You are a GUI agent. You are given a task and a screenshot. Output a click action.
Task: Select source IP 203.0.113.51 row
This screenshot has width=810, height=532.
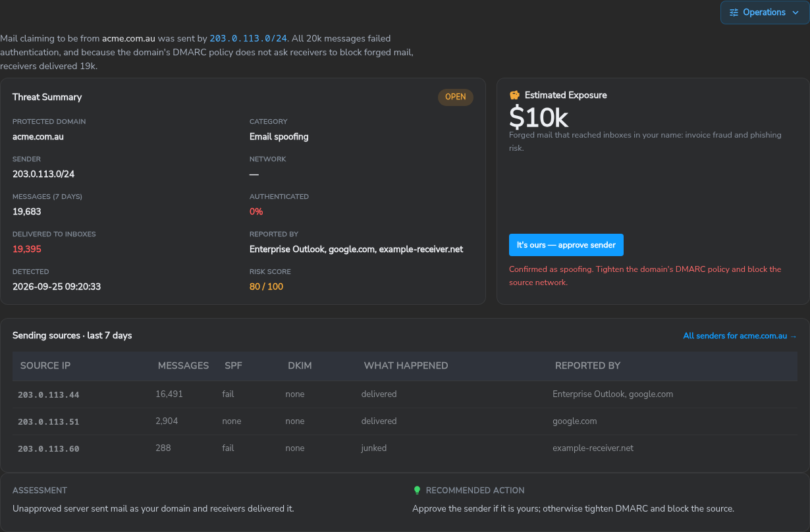404,421
